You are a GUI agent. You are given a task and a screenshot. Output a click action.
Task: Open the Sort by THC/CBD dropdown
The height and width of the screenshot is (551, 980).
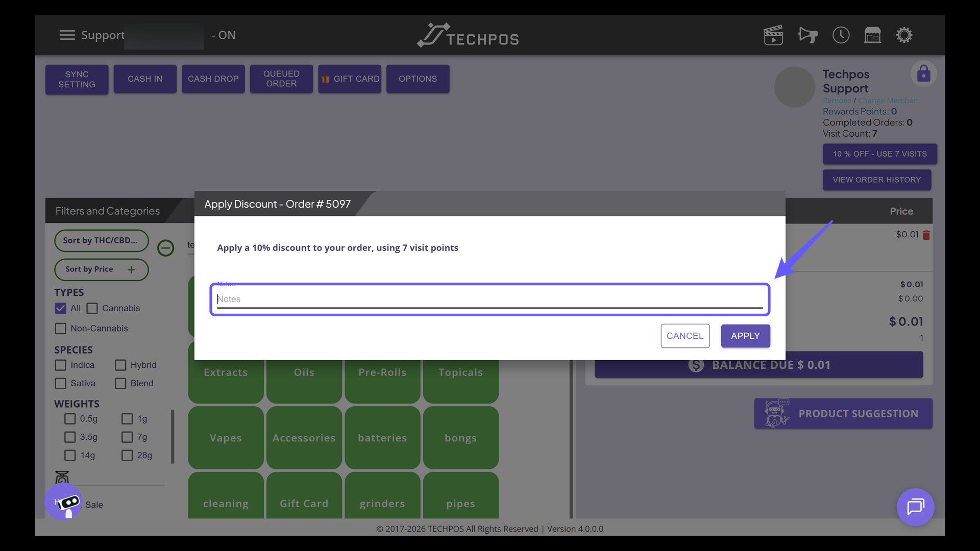point(101,241)
